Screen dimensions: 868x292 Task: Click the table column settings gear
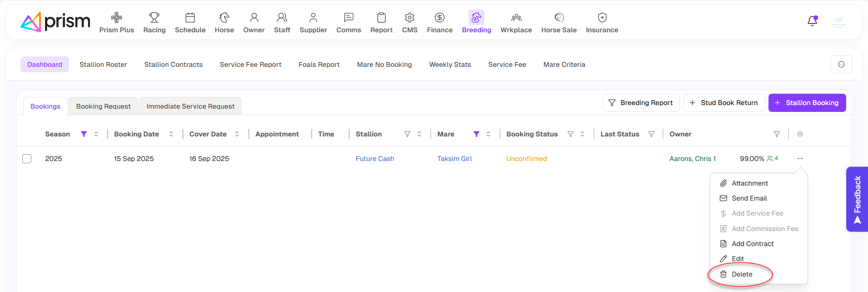tap(800, 134)
